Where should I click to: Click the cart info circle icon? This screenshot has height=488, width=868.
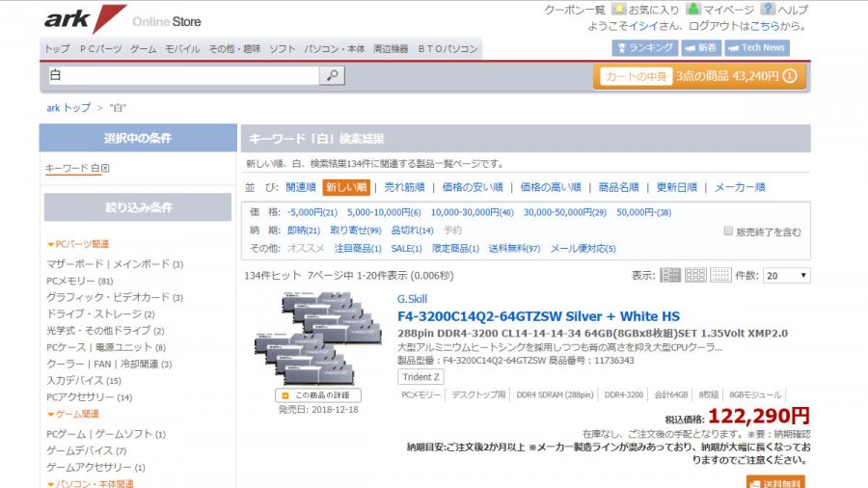(x=791, y=76)
